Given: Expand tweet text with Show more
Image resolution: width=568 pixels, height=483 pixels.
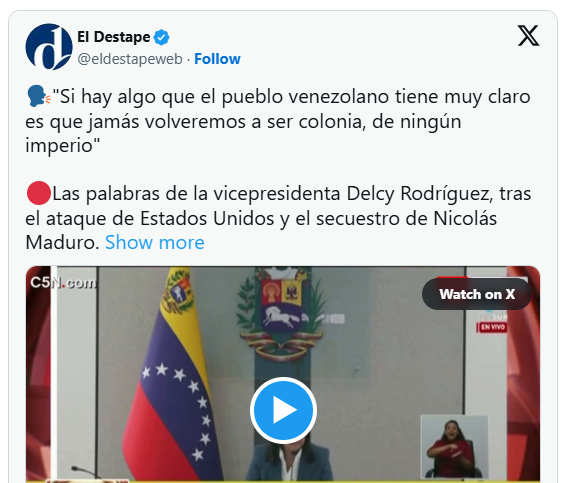Looking at the screenshot, I should tap(155, 242).
